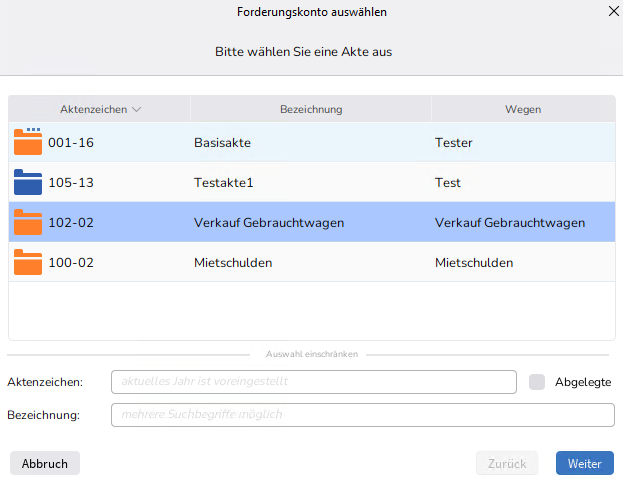
Task: Focus the Aktenzeichen filter input field
Action: [x=313, y=382]
